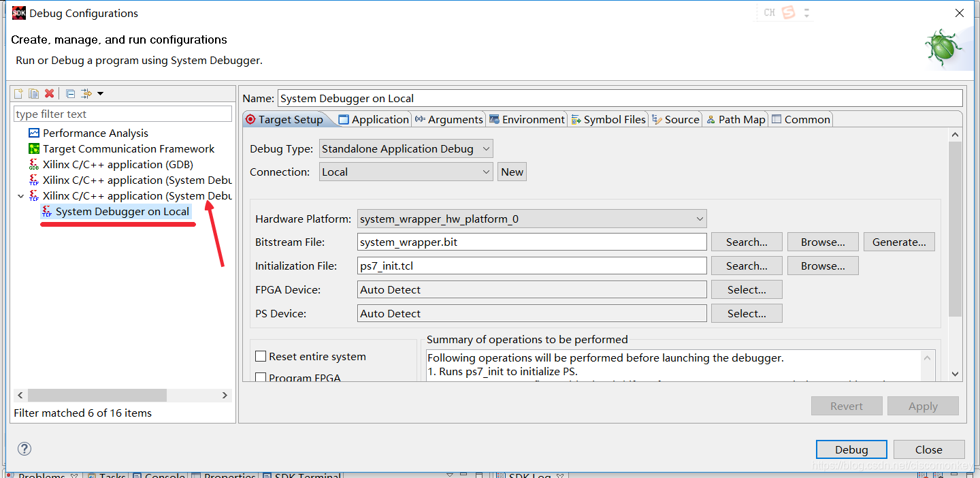Collapse the expanded Xilinx C/C++ application node
The image size is (980, 478).
click(x=20, y=196)
